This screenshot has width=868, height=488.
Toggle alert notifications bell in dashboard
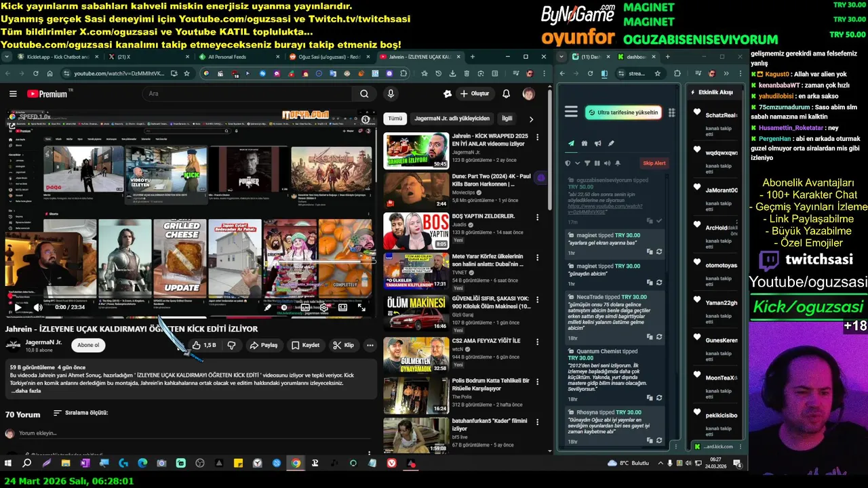pyautogui.click(x=617, y=163)
